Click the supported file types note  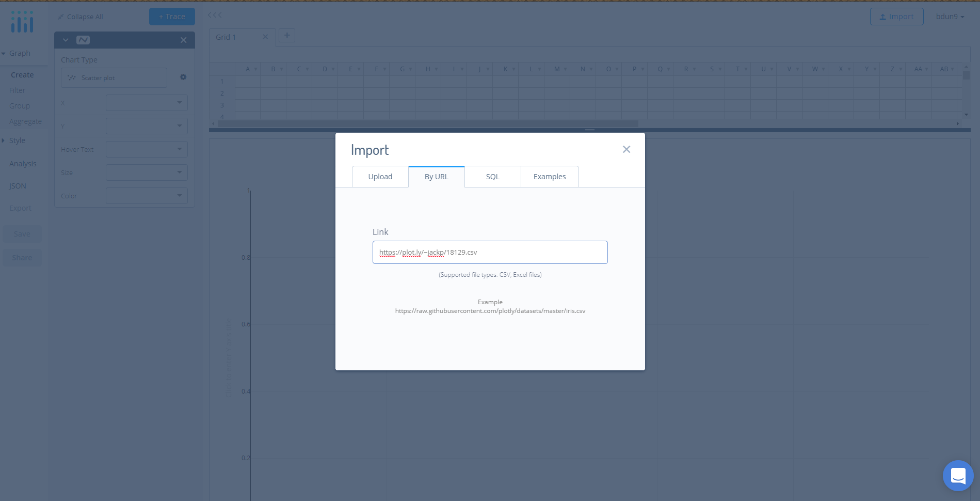pos(490,275)
